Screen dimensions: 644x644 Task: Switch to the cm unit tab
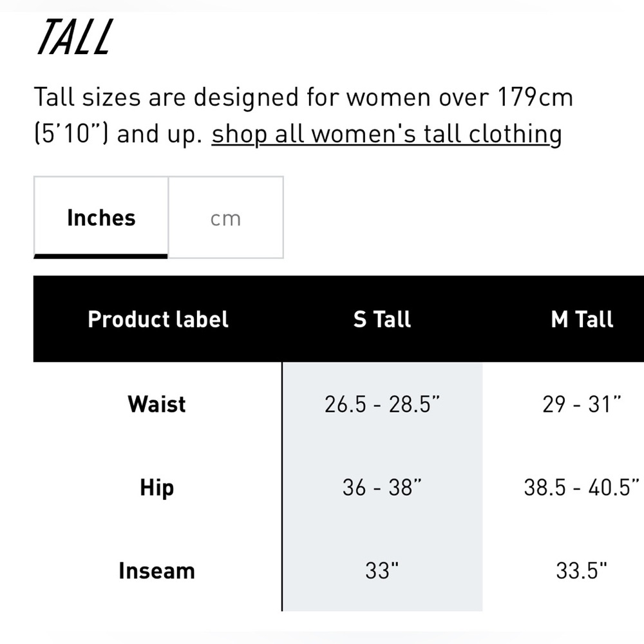pyautogui.click(x=225, y=218)
